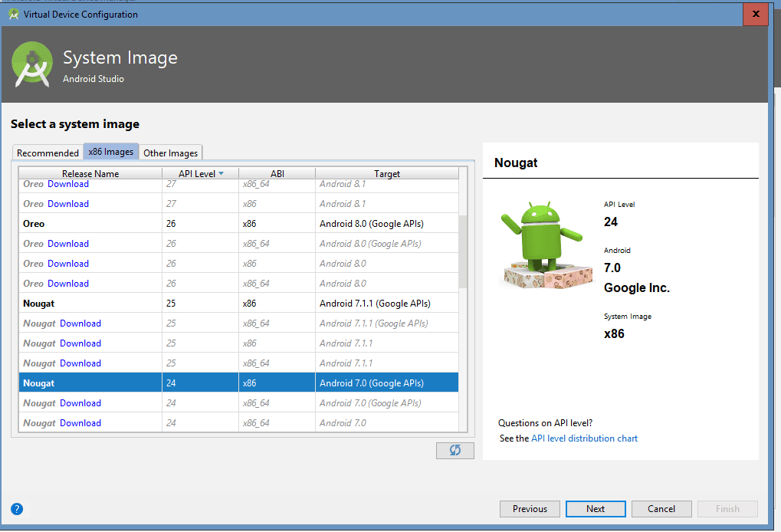Open the API level distribution chart link

pos(584,438)
